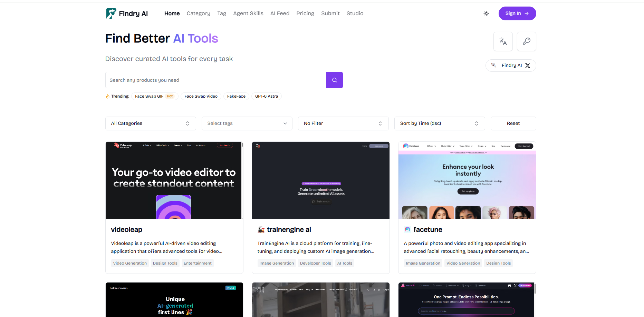Toggle the light/dark theme sun icon
The image size is (644, 317).
486,13
